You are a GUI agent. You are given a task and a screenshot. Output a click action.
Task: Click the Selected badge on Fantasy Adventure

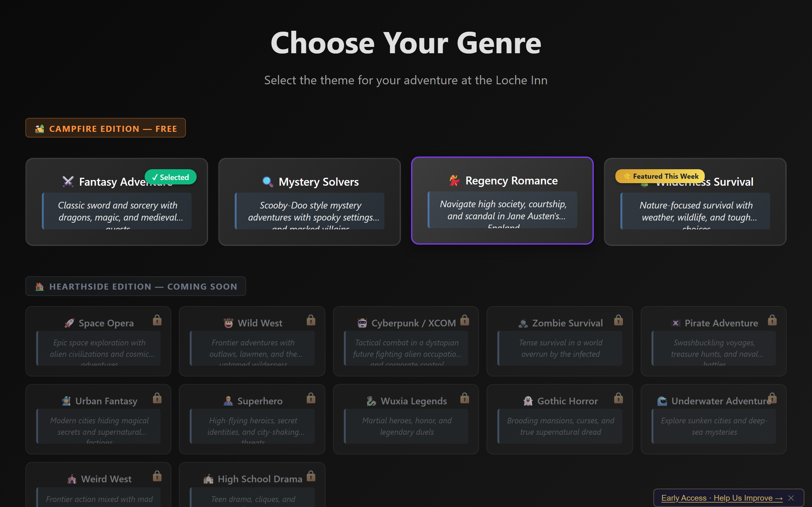click(170, 177)
